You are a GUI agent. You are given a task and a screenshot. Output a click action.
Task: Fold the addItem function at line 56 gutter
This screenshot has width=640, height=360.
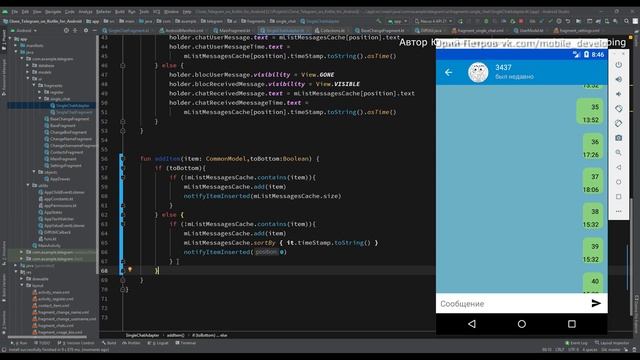click(x=122, y=158)
